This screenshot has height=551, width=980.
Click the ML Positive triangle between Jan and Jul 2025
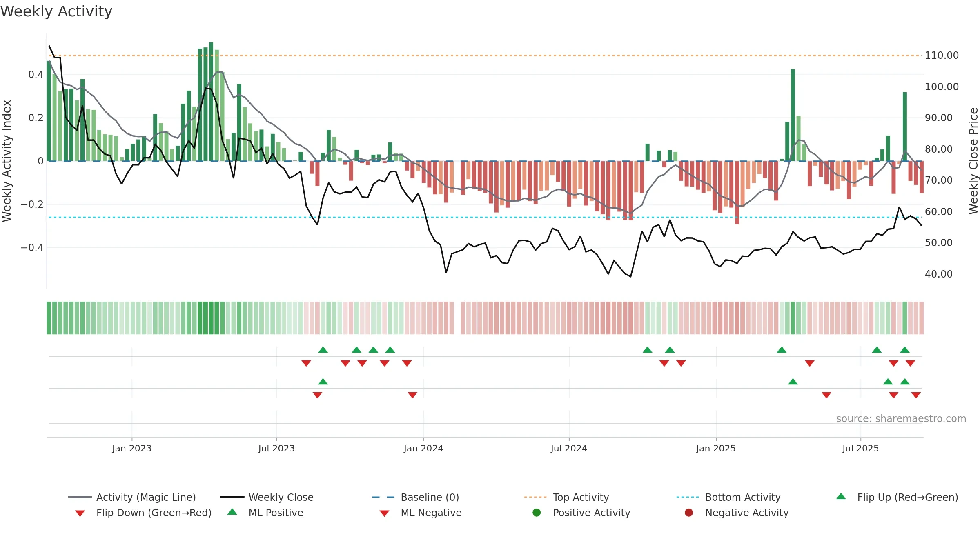[793, 382]
